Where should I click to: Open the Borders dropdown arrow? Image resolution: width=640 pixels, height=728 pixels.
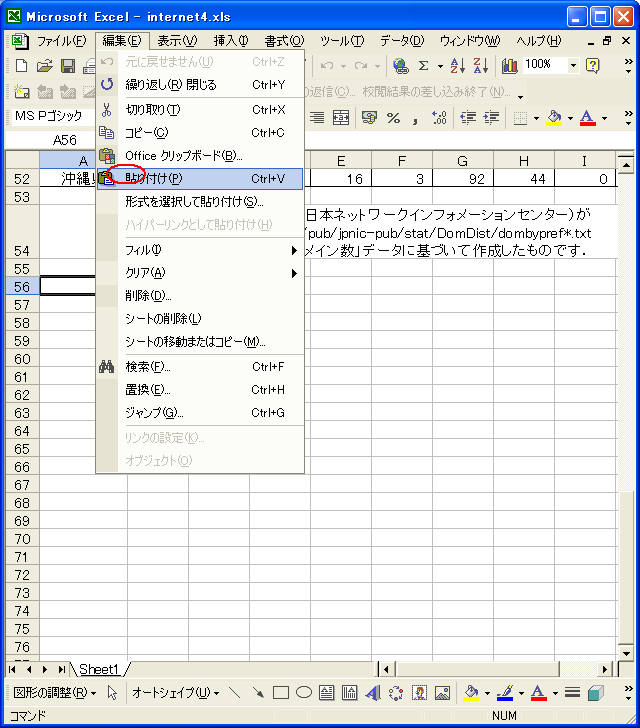536,118
